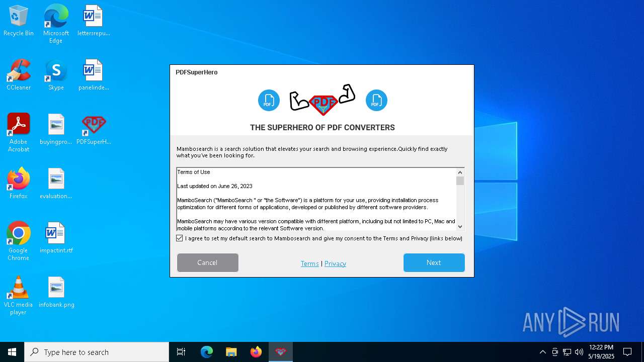Open the Terms link
644x362 pixels.
[x=309, y=263]
